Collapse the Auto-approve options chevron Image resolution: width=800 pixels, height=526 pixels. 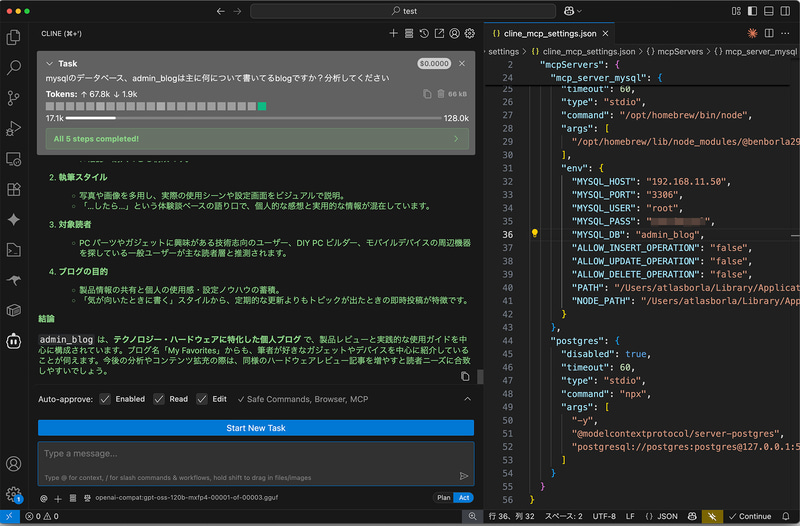coord(467,399)
